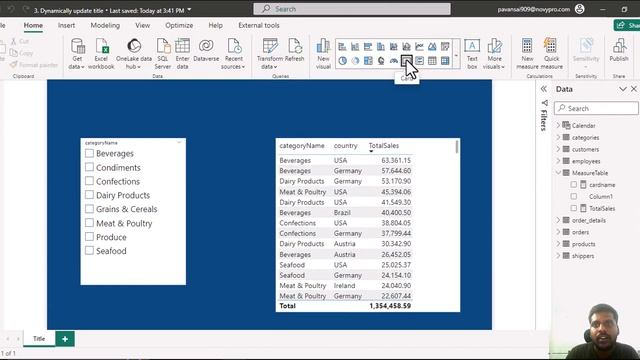Image resolution: width=640 pixels, height=360 pixels.
Task: Create a New measure
Action: (x=527, y=53)
